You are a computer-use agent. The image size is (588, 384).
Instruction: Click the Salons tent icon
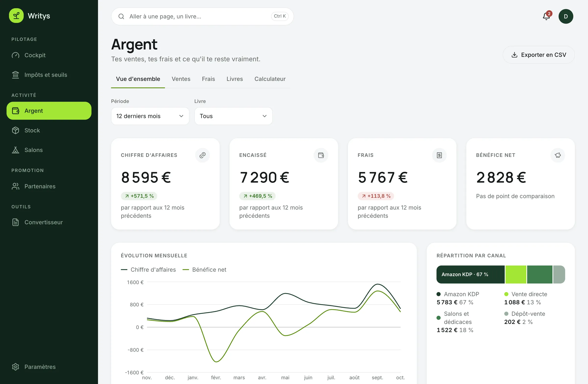tap(16, 150)
